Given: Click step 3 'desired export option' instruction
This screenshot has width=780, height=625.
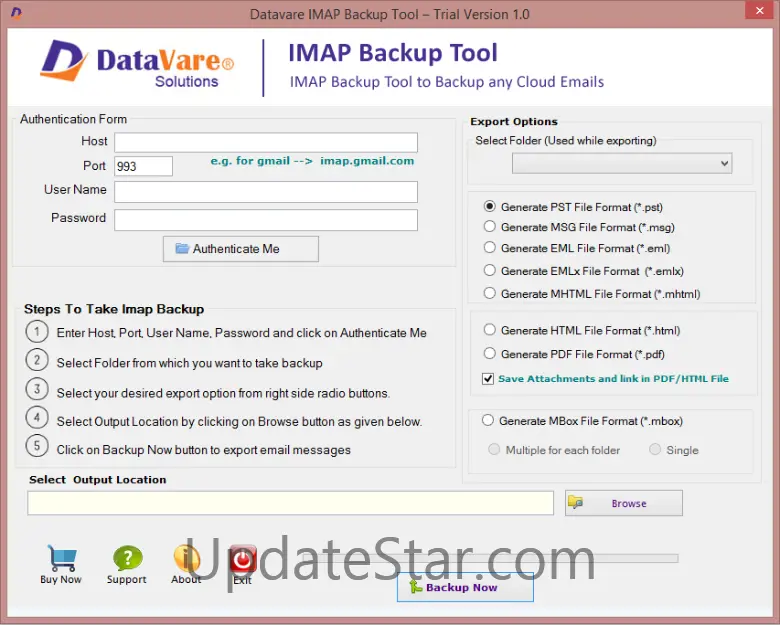Looking at the screenshot, I should pyautogui.click(x=223, y=393).
